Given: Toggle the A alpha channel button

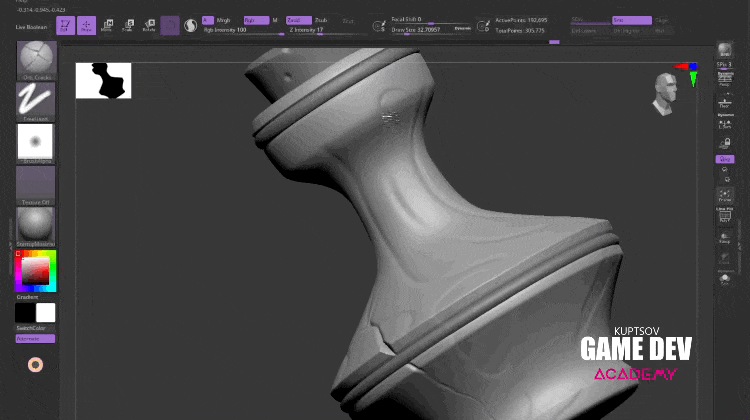Looking at the screenshot, I should [208, 20].
